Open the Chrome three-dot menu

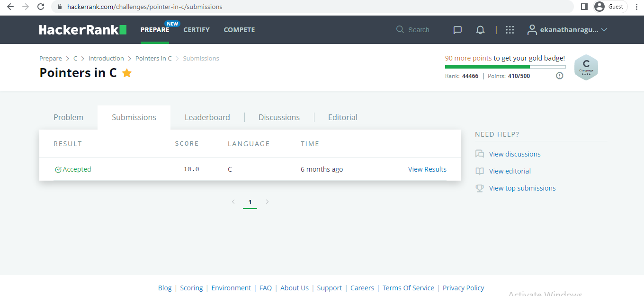[637, 7]
